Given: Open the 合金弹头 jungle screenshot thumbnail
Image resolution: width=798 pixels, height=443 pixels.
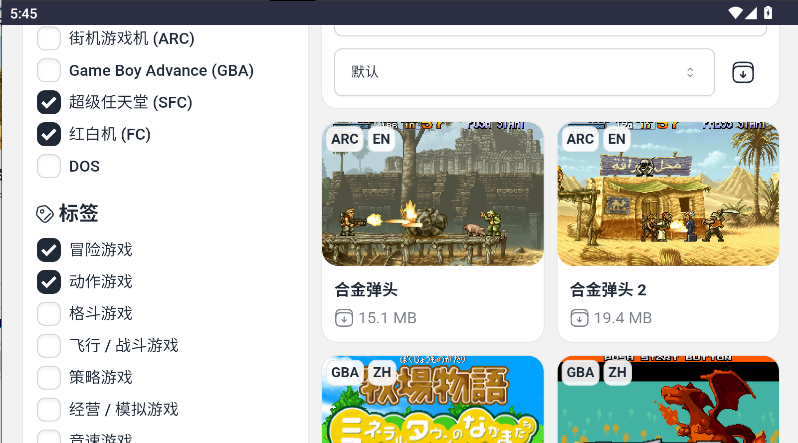Looking at the screenshot, I should [x=433, y=193].
